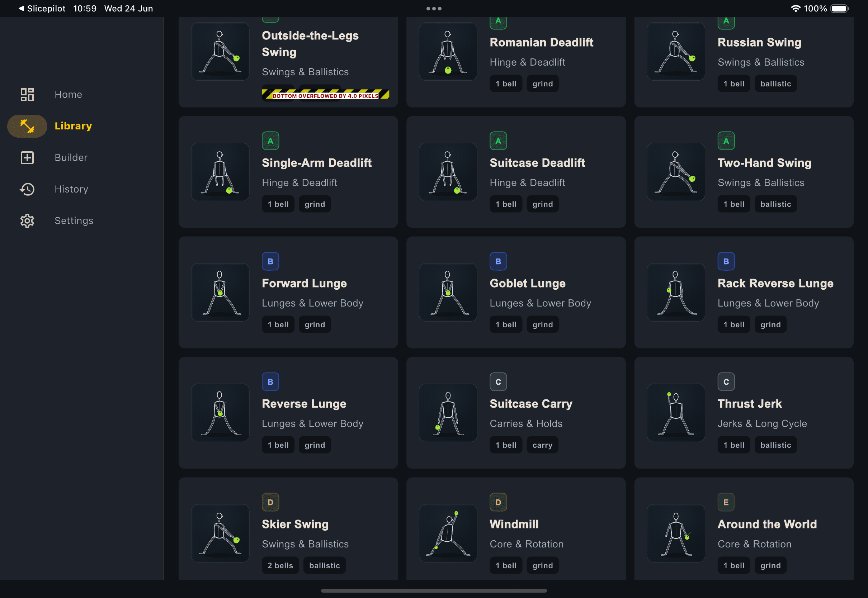The width and height of the screenshot is (868, 598).
Task: Tap the ballistic tag on Thrust Jerk
Action: 776,445
